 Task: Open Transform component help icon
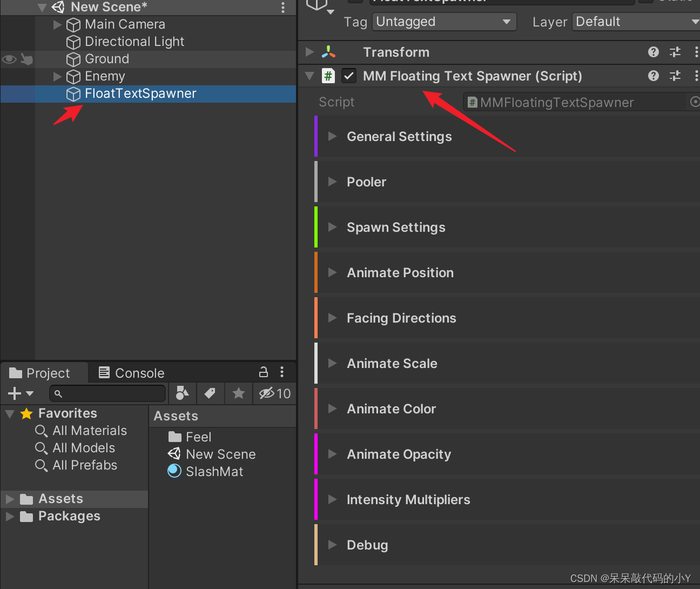[x=654, y=52]
